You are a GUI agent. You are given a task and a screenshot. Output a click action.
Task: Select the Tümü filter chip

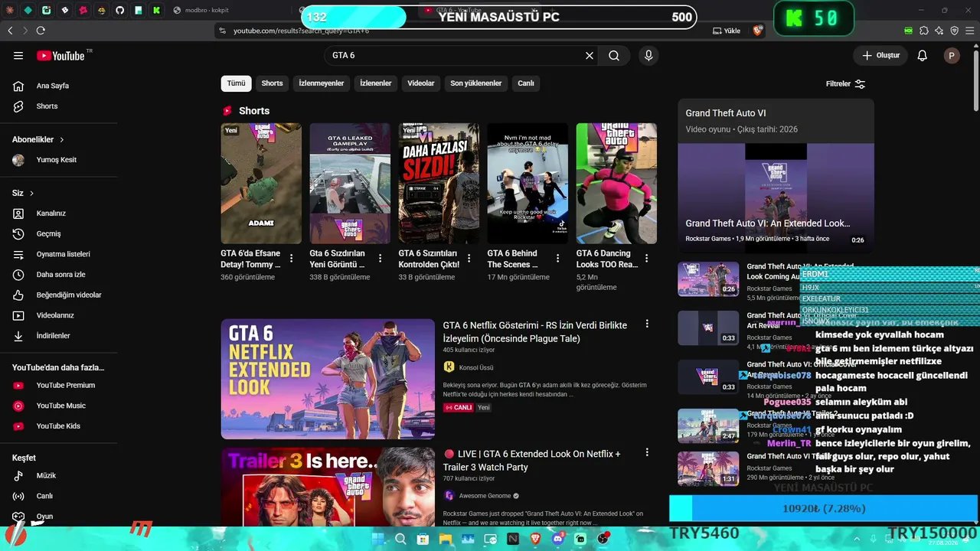coord(236,83)
